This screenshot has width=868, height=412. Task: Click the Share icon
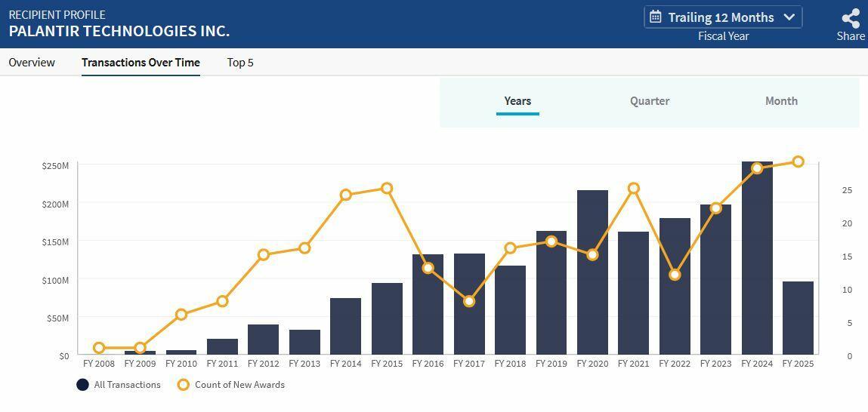click(851, 19)
